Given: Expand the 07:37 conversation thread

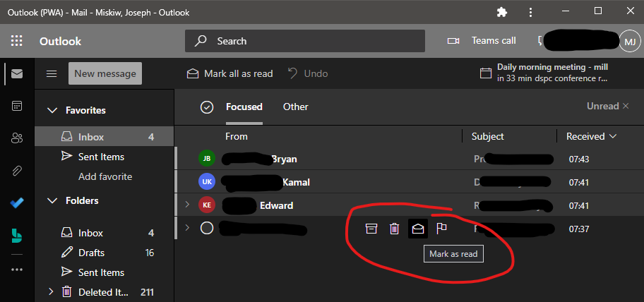Looking at the screenshot, I should click(x=187, y=227).
